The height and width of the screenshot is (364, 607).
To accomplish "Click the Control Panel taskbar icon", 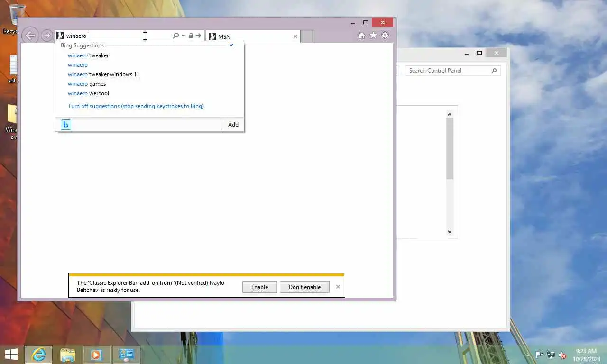I will click(127, 355).
